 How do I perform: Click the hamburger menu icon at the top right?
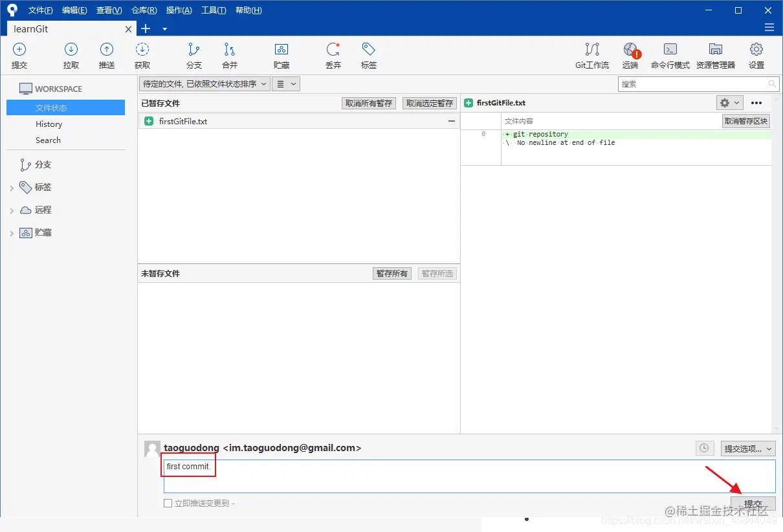(x=769, y=27)
